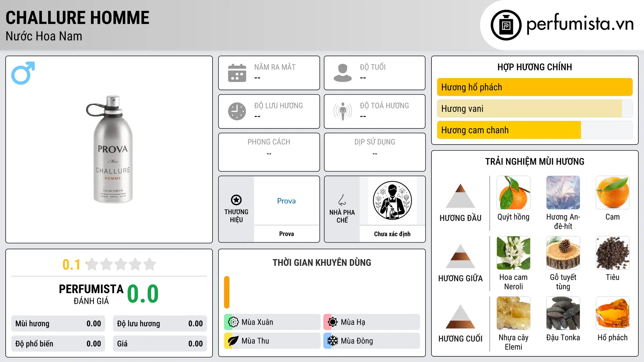The image size is (644, 362).
Task: Open the Nhựa cây Elemi note image
Action: 514,313
